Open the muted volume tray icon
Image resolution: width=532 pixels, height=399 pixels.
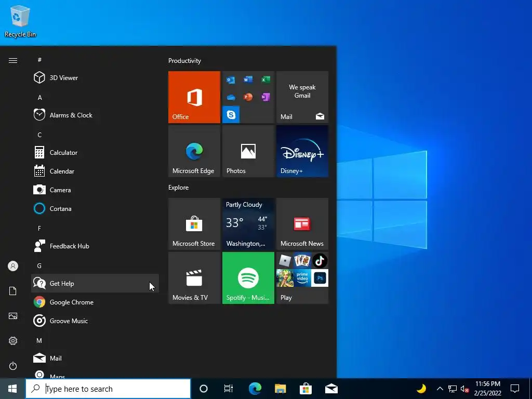coord(465,389)
